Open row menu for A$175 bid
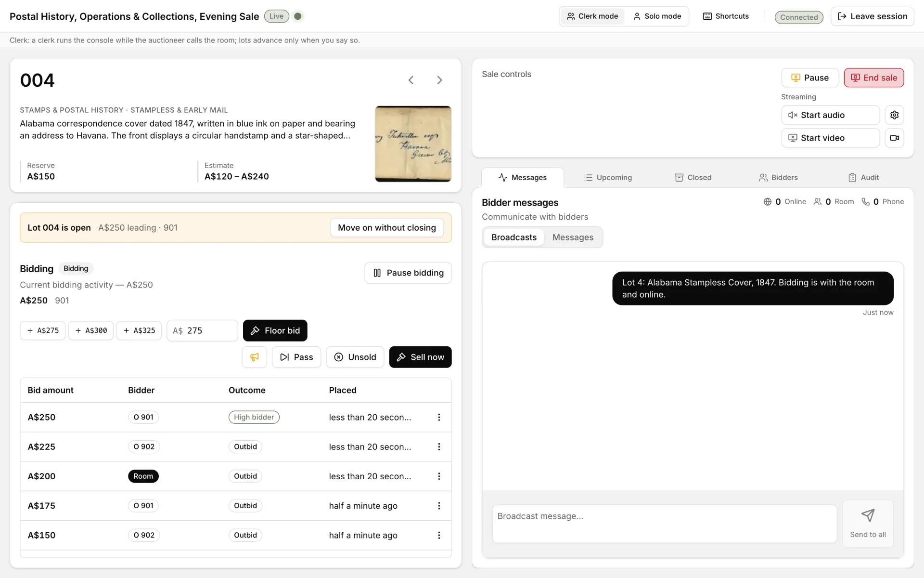 point(439,506)
